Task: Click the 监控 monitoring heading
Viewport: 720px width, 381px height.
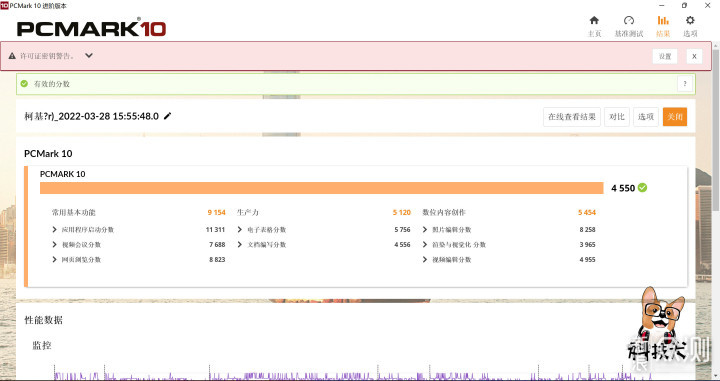Action: [x=42, y=345]
